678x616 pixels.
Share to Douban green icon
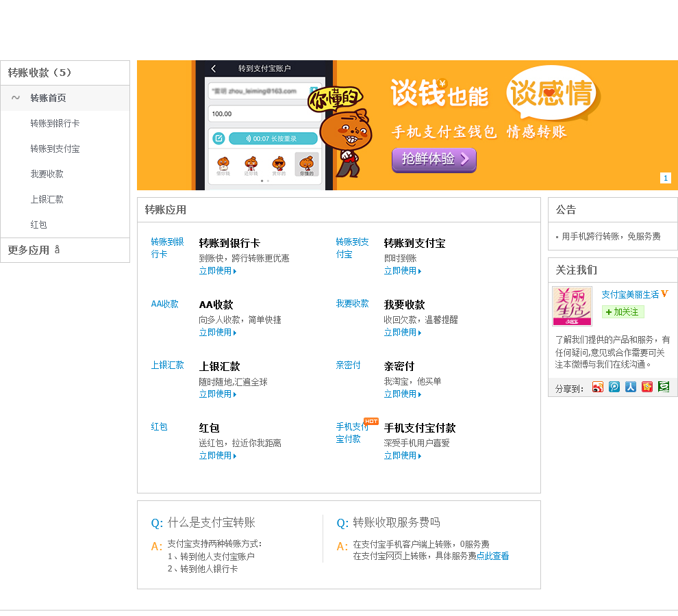(664, 387)
